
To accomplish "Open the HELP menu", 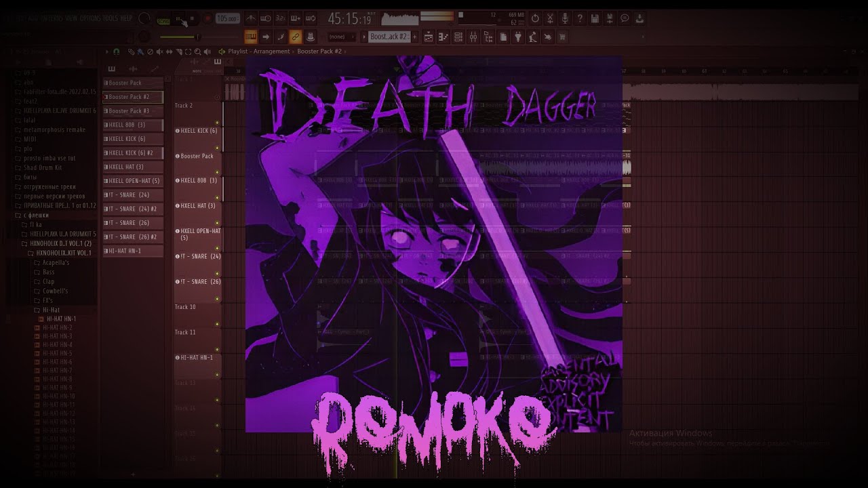I will click(126, 18).
